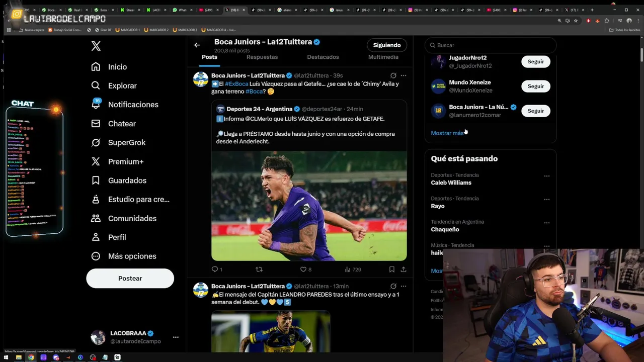The width and height of the screenshot is (644, 362).
Task: Open Comunidades in the sidebar
Action: click(x=123, y=218)
